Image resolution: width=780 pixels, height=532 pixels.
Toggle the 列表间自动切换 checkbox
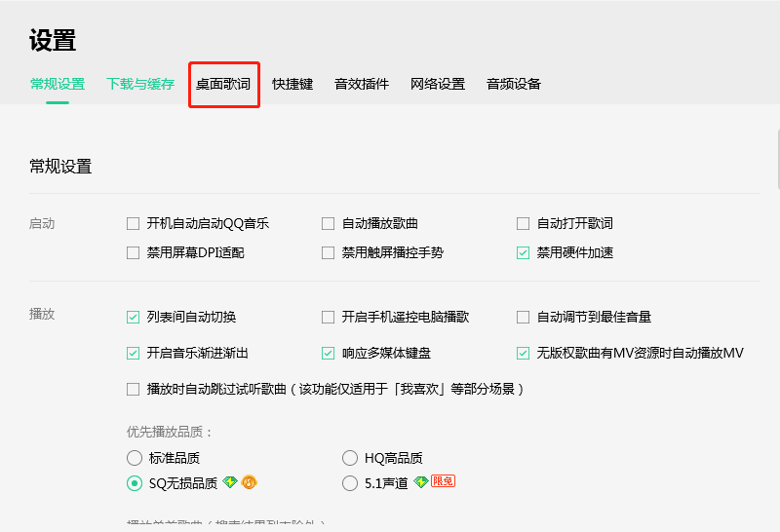(x=134, y=317)
